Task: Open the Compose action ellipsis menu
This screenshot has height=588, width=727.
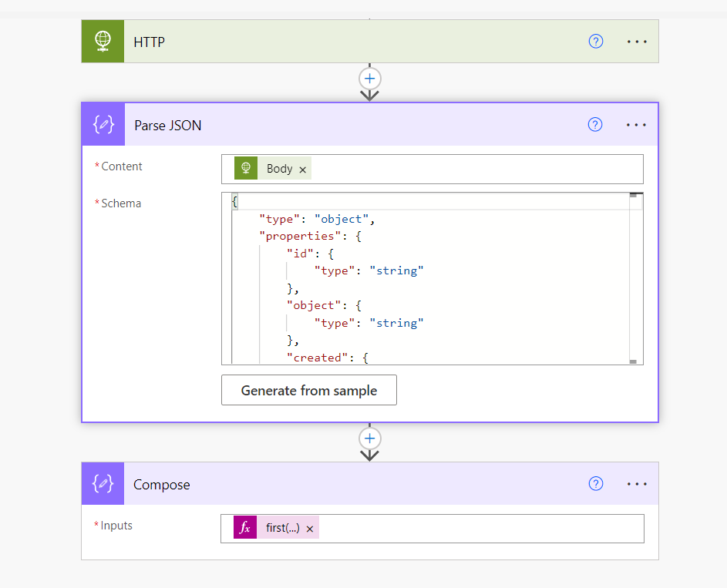Action: click(637, 484)
